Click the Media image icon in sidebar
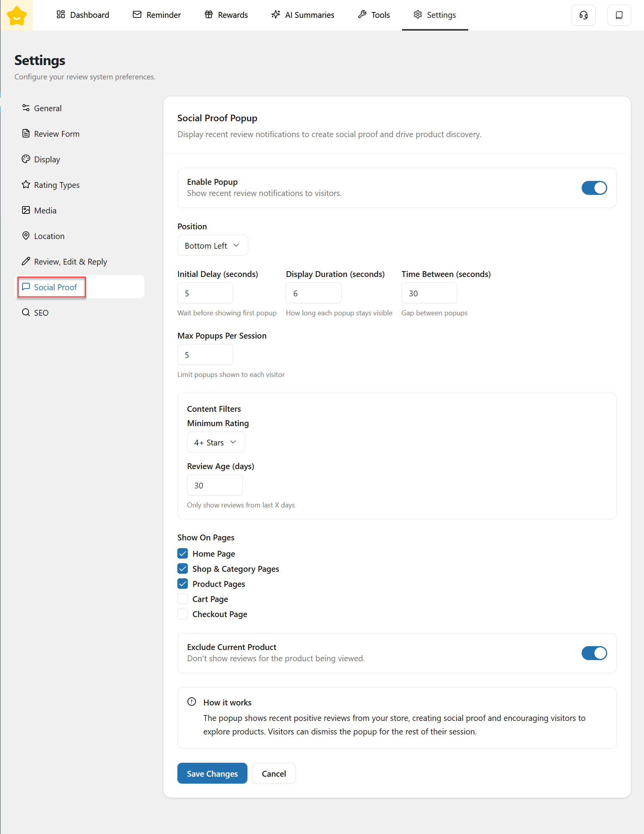644x834 pixels. point(26,210)
